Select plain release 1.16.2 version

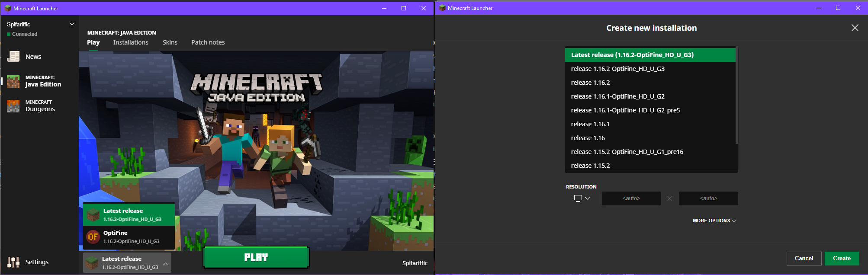coord(650,83)
